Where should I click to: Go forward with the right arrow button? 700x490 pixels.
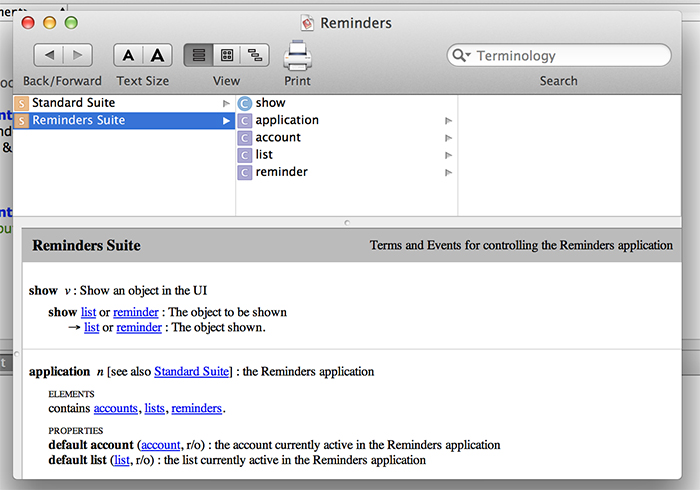coord(78,55)
